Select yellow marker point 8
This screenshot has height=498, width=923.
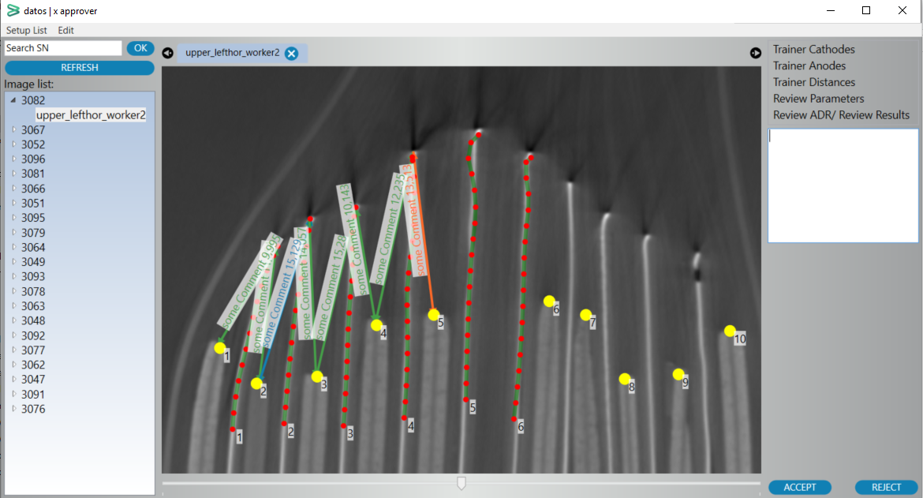(624, 379)
